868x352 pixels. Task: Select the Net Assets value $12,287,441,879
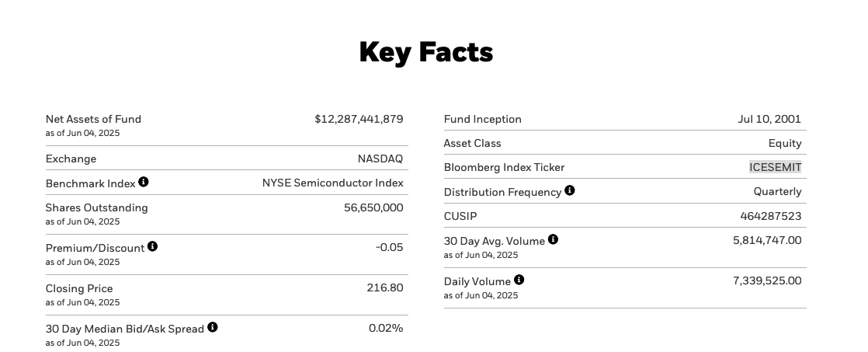(359, 119)
